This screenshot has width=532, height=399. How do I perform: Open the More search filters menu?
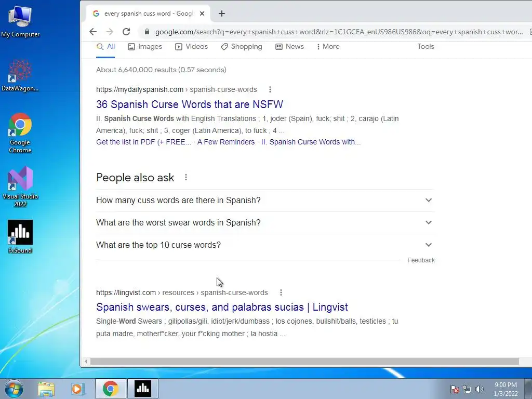[x=328, y=47]
